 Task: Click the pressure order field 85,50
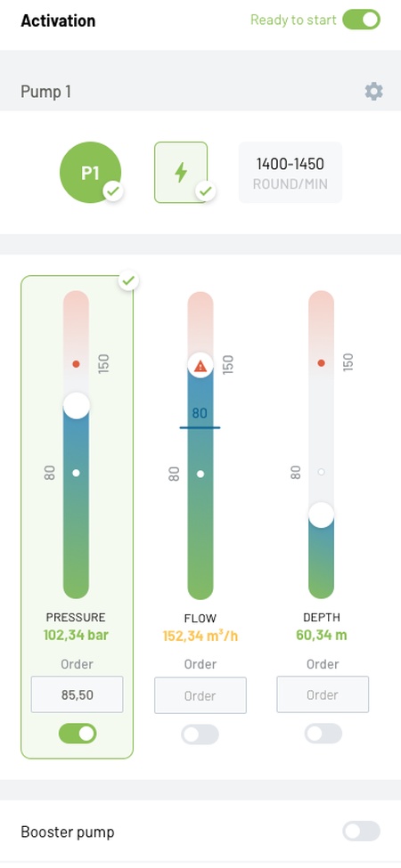click(77, 694)
